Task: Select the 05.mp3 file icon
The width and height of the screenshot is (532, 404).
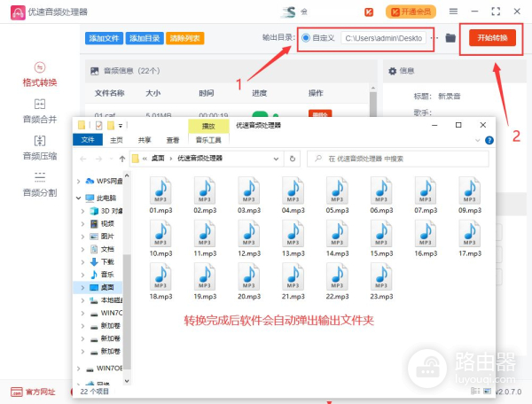Action: click(337, 190)
